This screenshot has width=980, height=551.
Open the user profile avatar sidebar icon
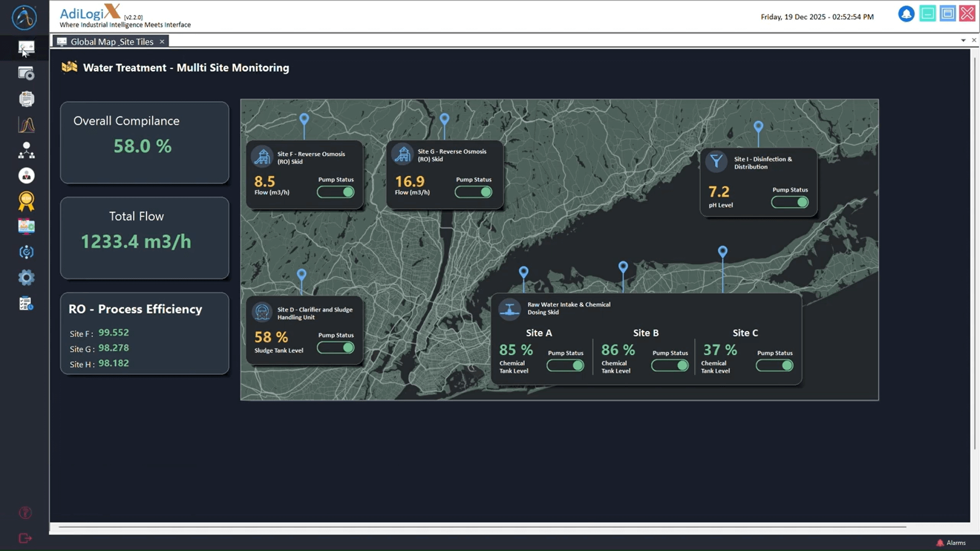[26, 176]
